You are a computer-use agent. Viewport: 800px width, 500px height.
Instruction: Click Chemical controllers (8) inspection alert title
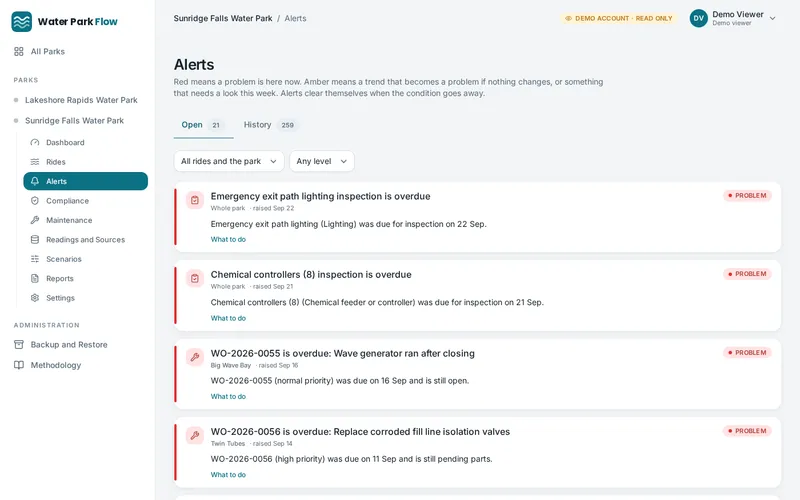coord(311,274)
